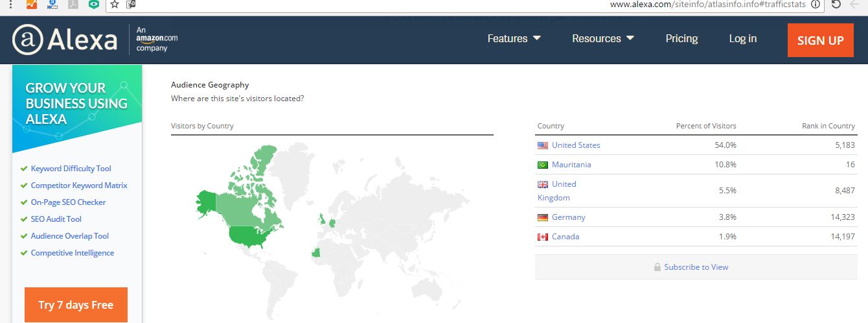This screenshot has height=323, width=868.
Task: Click the United States on the map
Action: click(x=249, y=235)
